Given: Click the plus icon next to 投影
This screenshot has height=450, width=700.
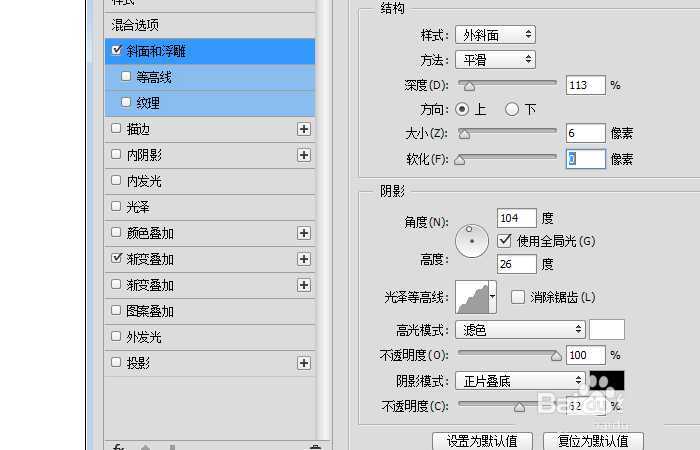Looking at the screenshot, I should tap(304, 363).
